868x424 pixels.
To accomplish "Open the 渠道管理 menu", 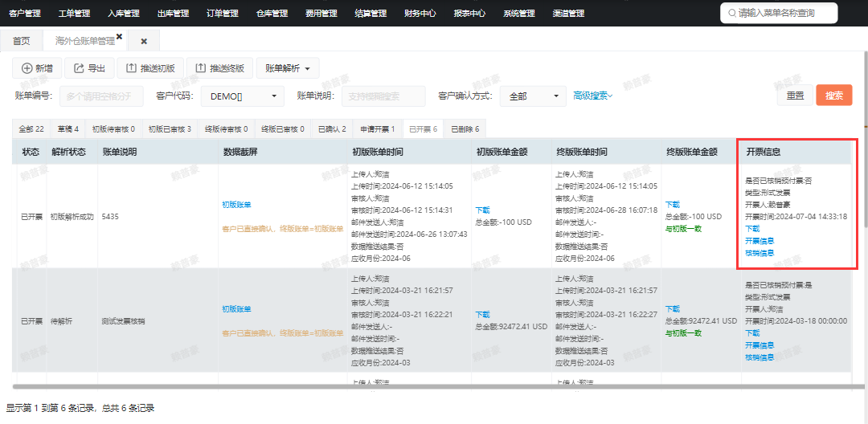I will click(568, 14).
